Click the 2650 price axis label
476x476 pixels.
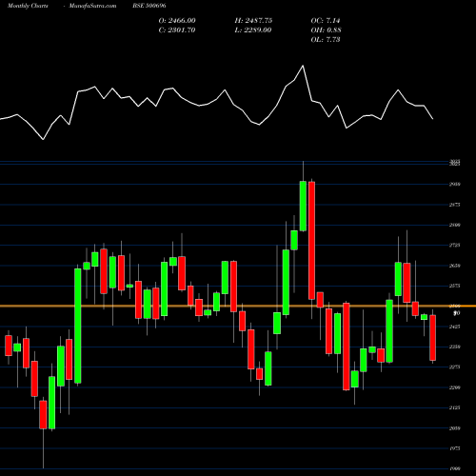[x=455, y=266]
